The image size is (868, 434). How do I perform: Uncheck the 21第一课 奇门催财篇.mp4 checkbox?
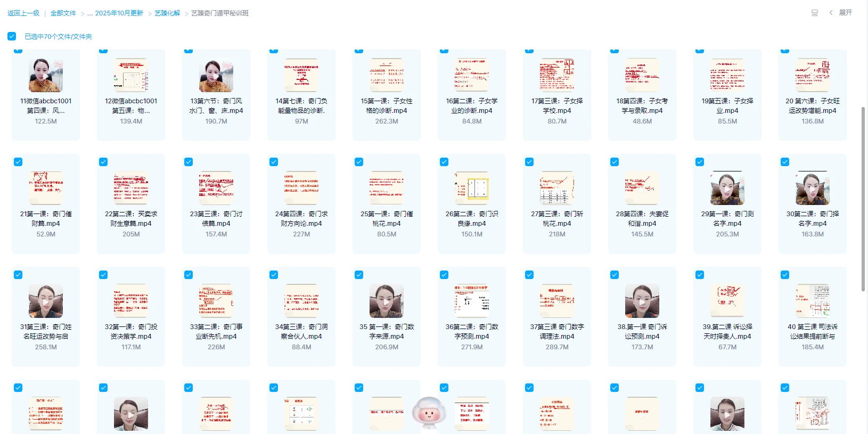pos(18,162)
